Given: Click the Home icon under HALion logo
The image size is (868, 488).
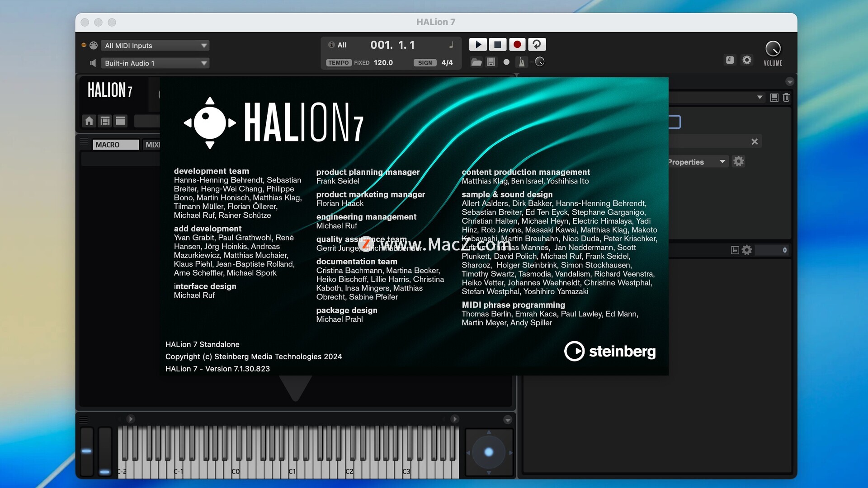Looking at the screenshot, I should 89,121.
